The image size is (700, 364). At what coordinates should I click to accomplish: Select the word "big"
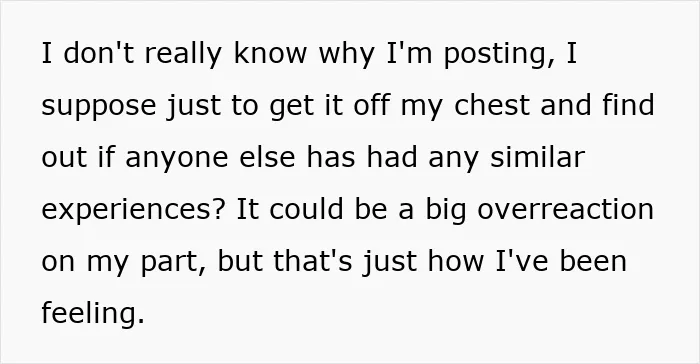446,210
